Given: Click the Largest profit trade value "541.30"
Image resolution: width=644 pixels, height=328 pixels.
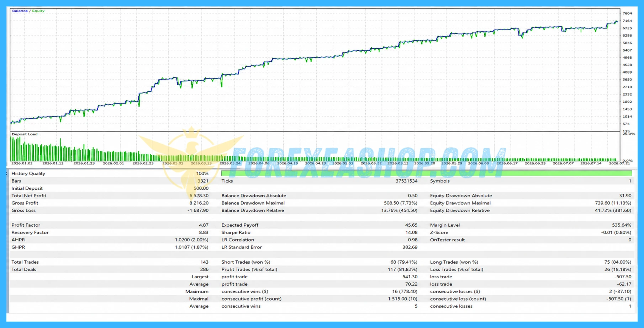Looking at the screenshot, I should click(x=410, y=277).
